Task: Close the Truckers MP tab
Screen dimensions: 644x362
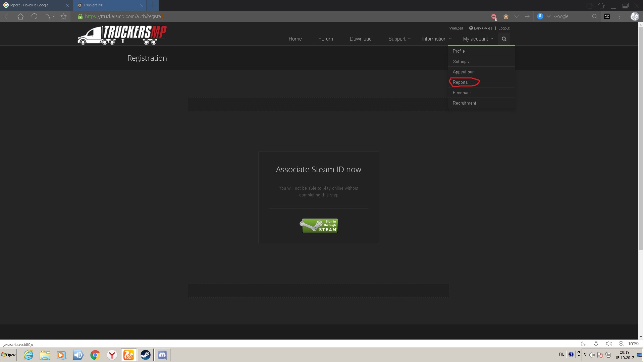Action: coord(141,5)
